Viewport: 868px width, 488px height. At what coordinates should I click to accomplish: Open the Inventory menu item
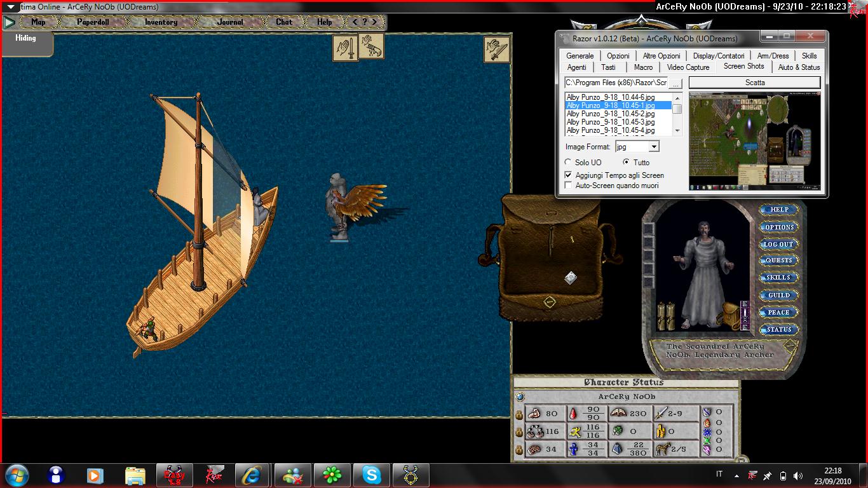161,22
